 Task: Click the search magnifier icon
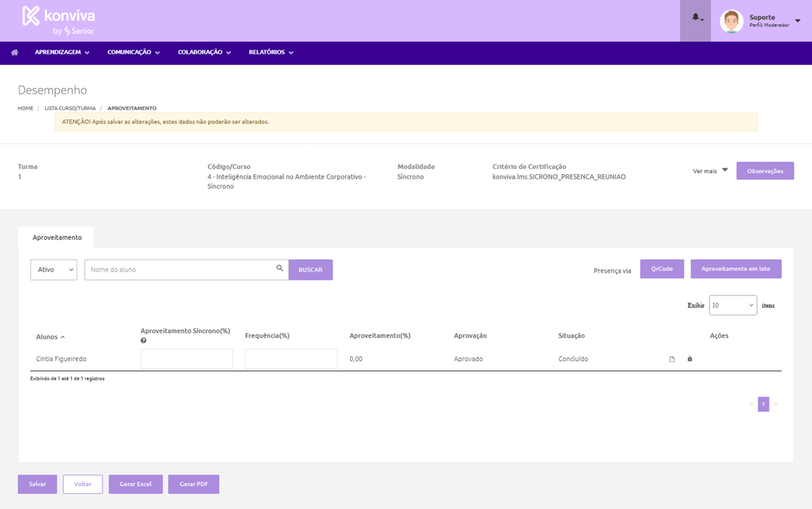280,269
